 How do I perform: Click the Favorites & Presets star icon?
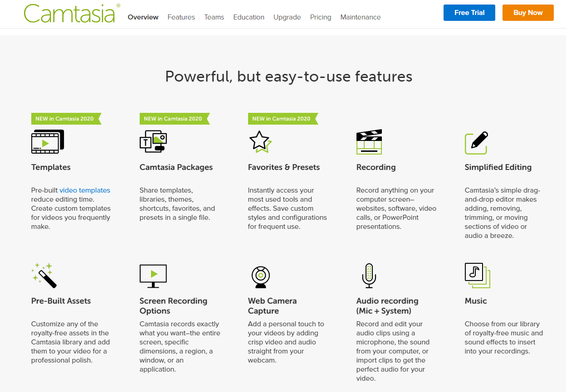coord(260,141)
